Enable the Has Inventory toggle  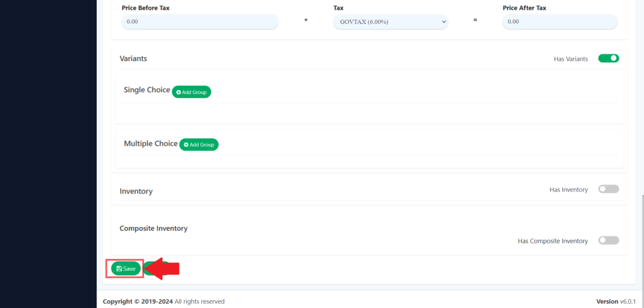pyautogui.click(x=608, y=189)
